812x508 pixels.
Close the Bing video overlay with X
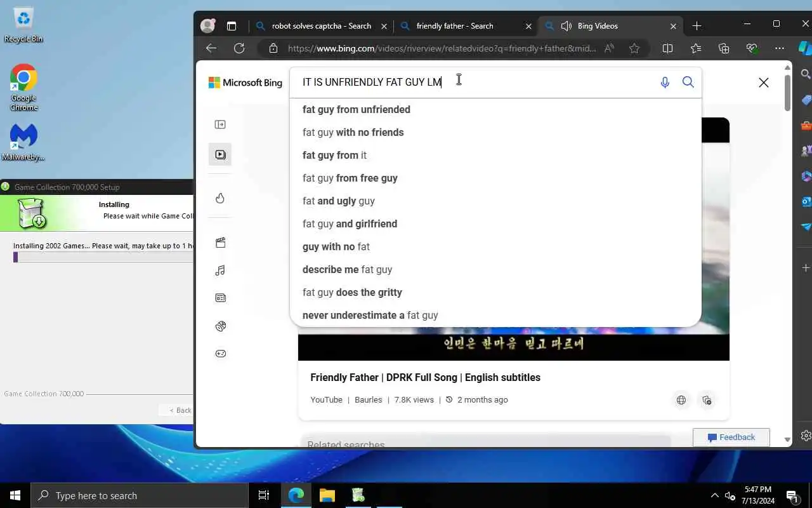pos(764,83)
